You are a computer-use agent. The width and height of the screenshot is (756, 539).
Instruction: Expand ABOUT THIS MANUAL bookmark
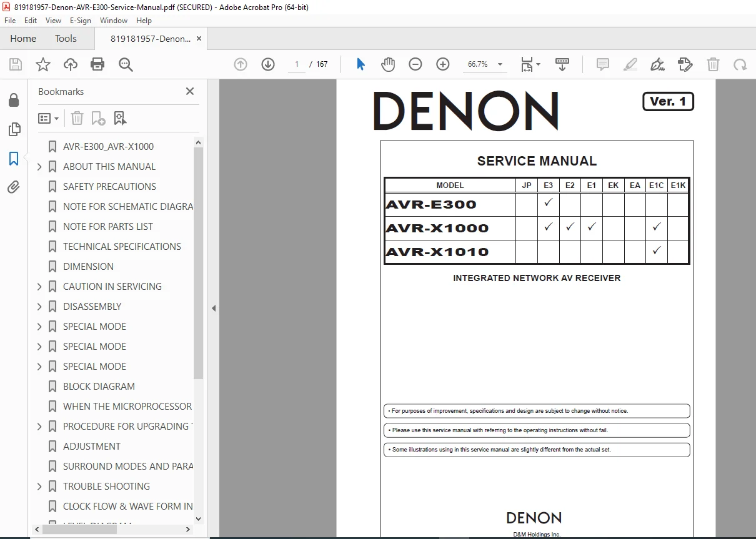[x=39, y=167]
